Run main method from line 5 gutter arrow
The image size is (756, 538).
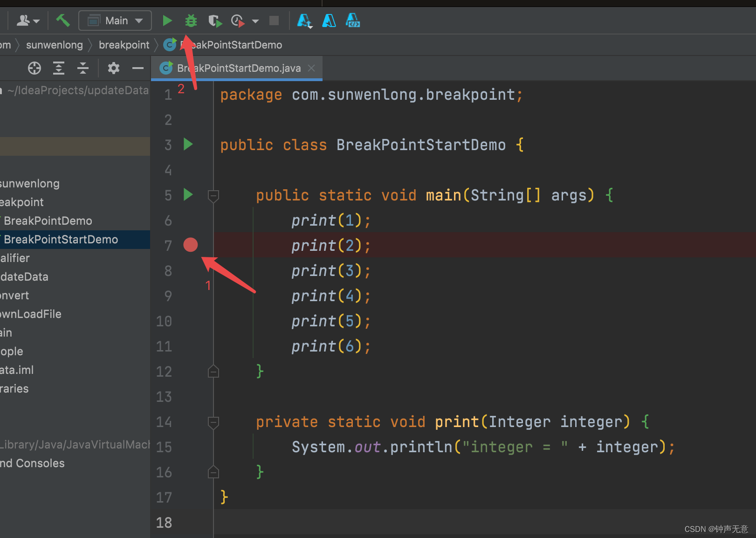(x=188, y=194)
